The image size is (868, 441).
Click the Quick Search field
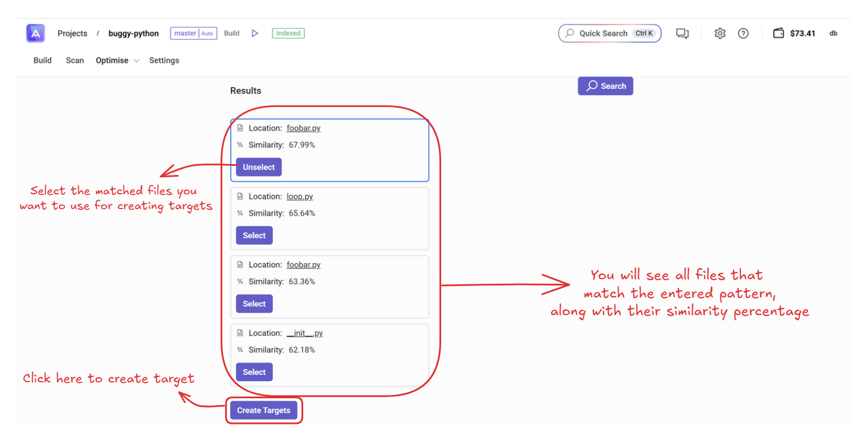(x=603, y=34)
